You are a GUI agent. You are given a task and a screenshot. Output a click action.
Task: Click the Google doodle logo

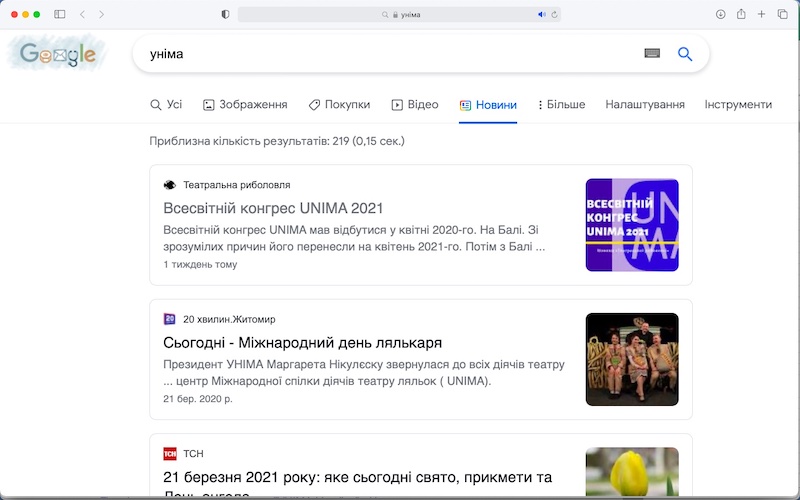click(57, 53)
